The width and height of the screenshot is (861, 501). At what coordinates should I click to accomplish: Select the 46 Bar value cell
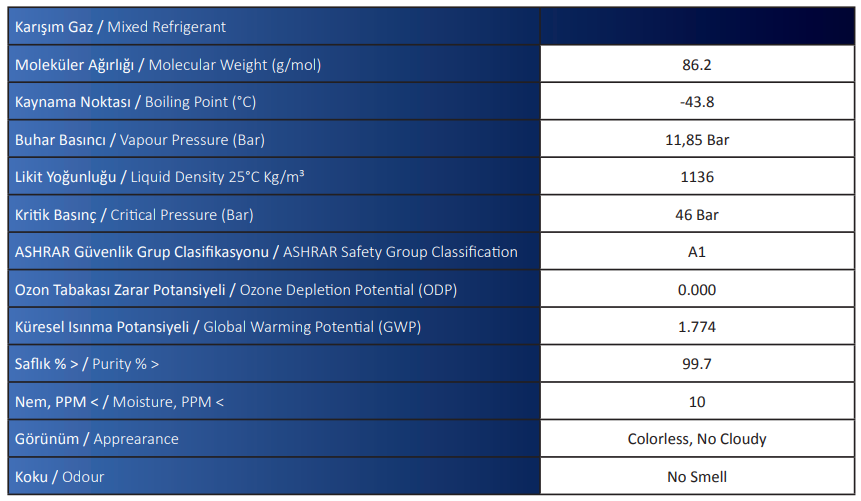click(x=697, y=214)
